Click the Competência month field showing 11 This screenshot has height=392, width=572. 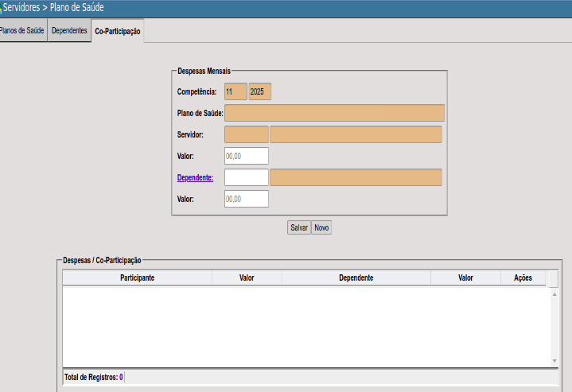(x=235, y=91)
